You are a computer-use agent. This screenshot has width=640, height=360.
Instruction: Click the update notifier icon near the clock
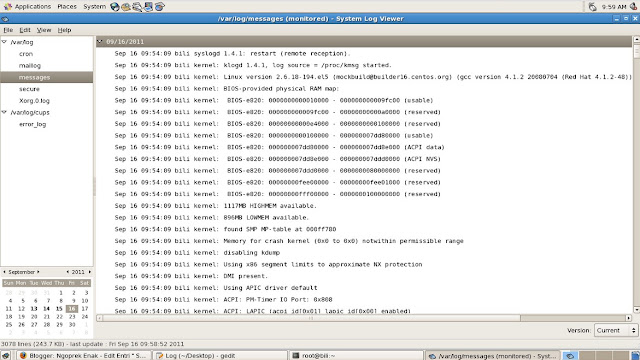tap(592, 7)
